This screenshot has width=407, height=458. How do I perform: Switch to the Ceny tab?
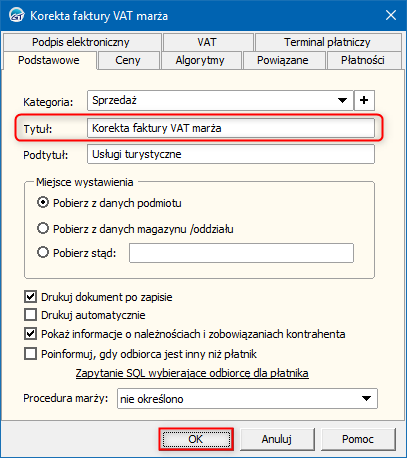[x=128, y=60]
